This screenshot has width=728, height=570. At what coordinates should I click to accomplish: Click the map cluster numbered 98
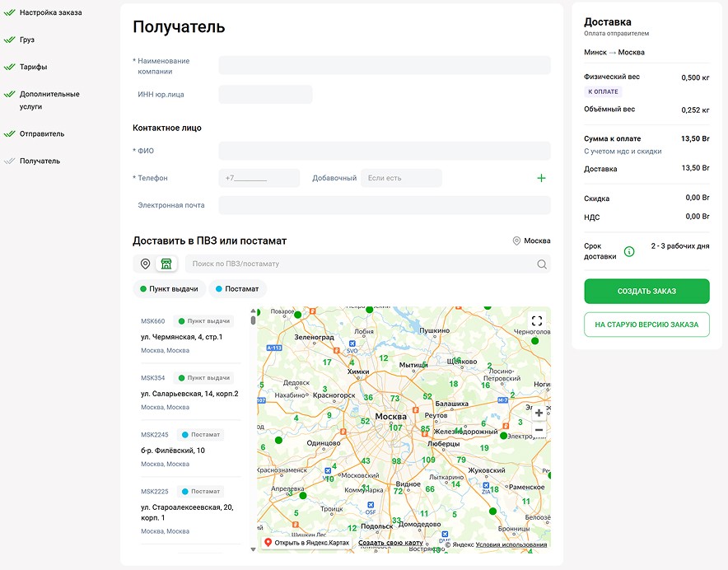point(396,460)
